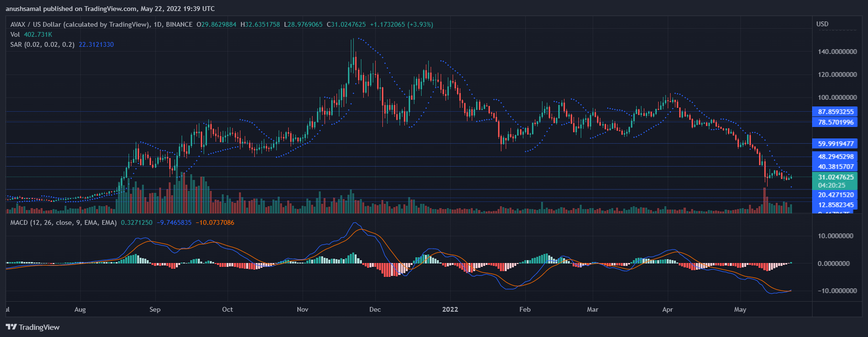868x337 pixels.
Task: Select the MACD (12, 26, close, 9, EMA, EMA) label
Action: click(x=64, y=222)
